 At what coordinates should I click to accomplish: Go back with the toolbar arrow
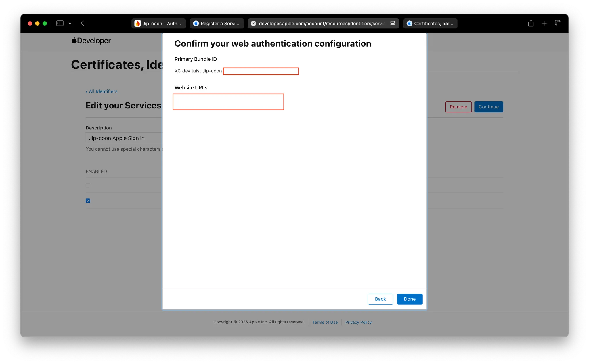click(83, 23)
